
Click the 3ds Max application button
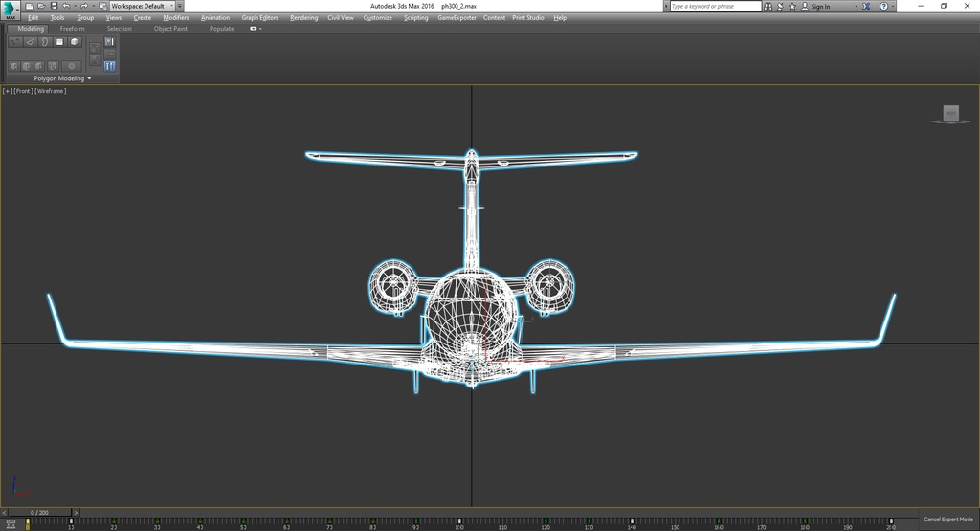tap(11, 10)
